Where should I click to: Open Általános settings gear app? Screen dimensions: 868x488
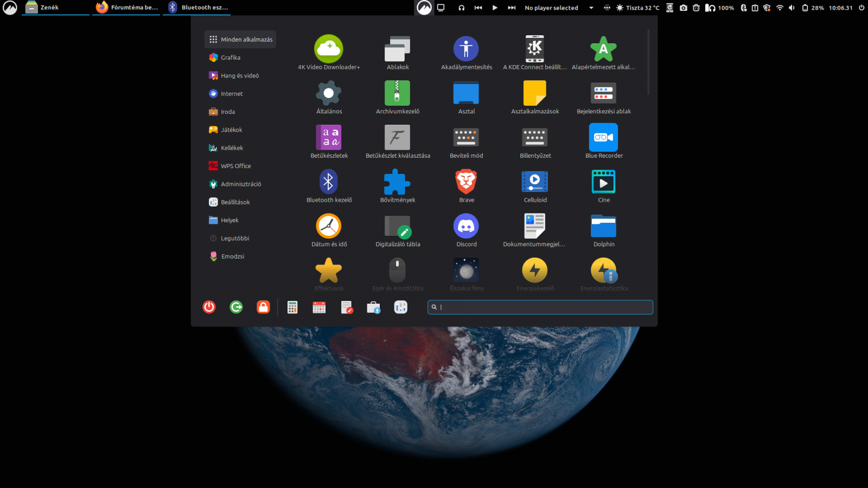tap(329, 97)
